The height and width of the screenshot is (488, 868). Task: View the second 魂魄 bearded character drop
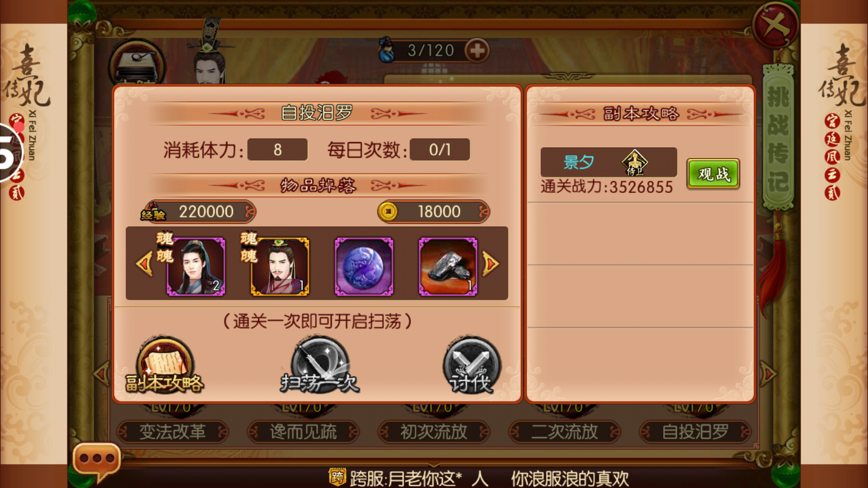[x=280, y=267]
